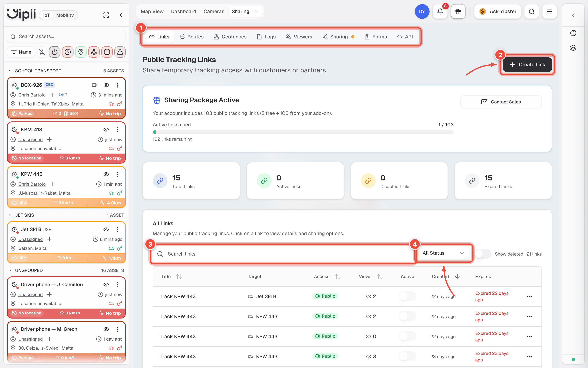Toggle the power status filter icon
This screenshot has width=588, height=368.
point(55,52)
